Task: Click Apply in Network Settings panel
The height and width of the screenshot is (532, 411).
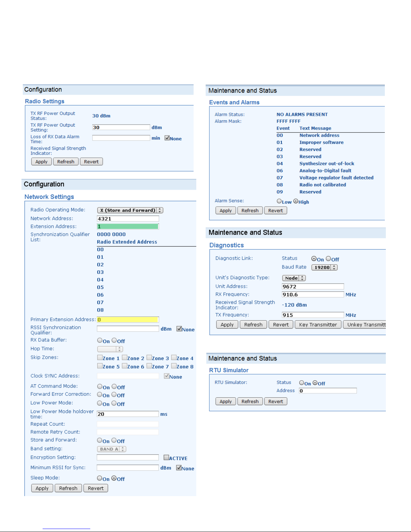Action: (42, 488)
